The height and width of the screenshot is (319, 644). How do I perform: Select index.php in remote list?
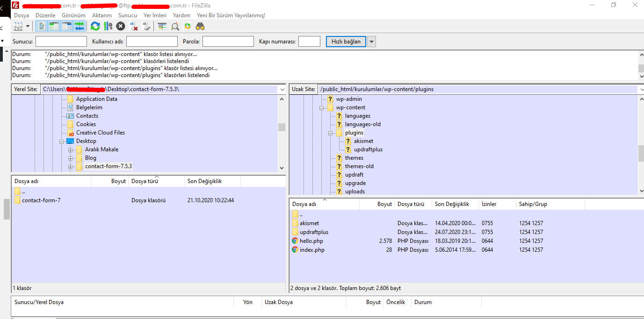point(312,250)
